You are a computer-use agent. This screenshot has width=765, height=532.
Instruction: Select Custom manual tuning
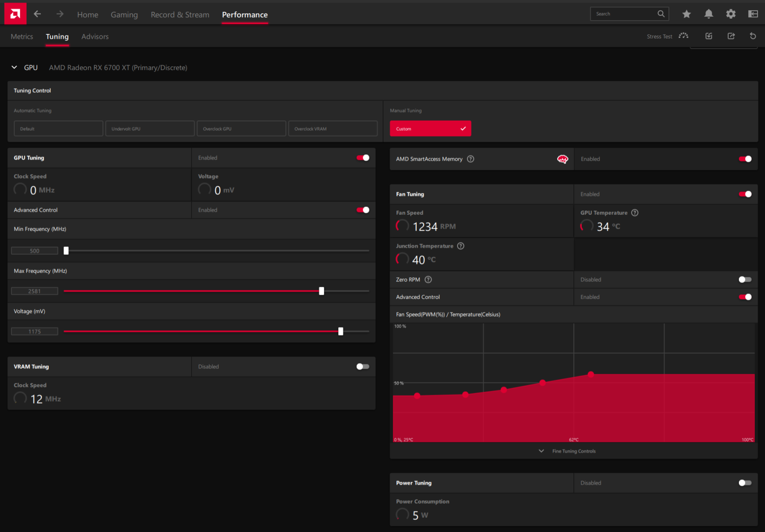[x=431, y=129]
